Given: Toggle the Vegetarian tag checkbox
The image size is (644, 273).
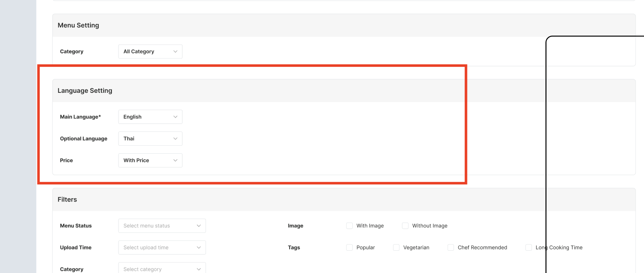Looking at the screenshot, I should pyautogui.click(x=396, y=248).
